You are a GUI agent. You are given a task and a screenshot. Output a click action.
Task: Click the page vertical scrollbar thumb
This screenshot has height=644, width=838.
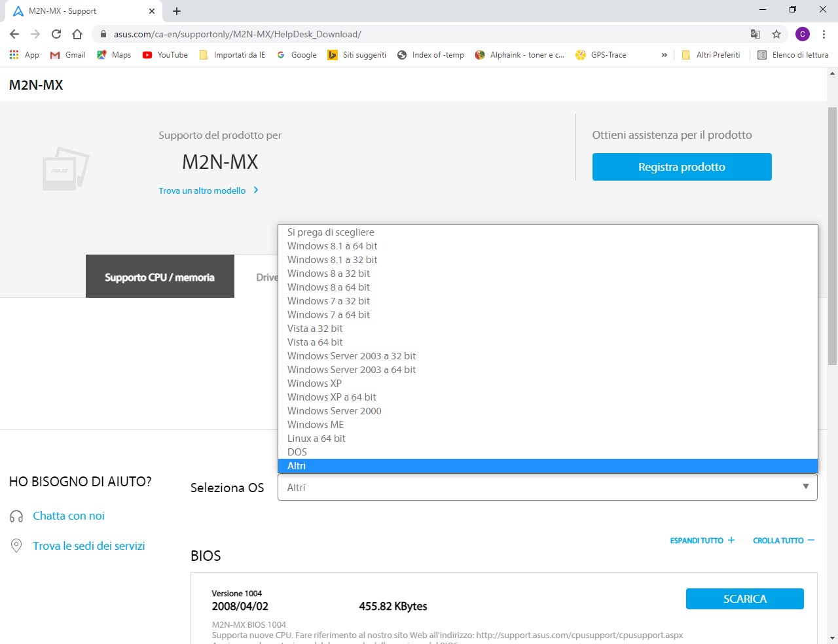point(832,236)
